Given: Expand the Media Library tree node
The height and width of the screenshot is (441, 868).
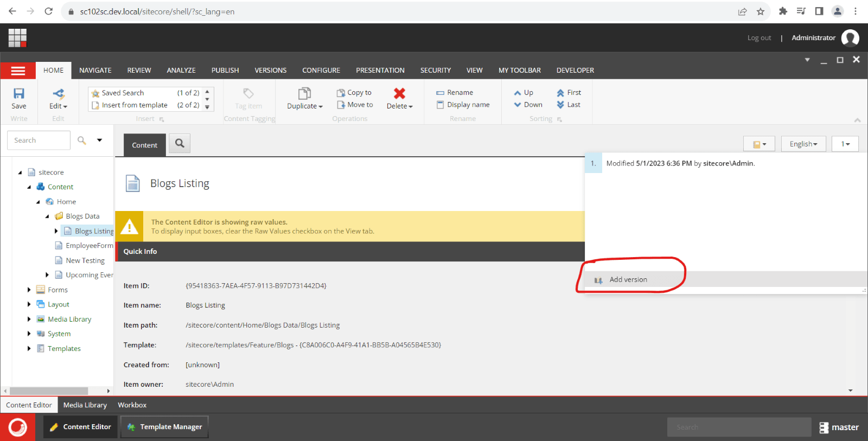Looking at the screenshot, I should tap(29, 319).
